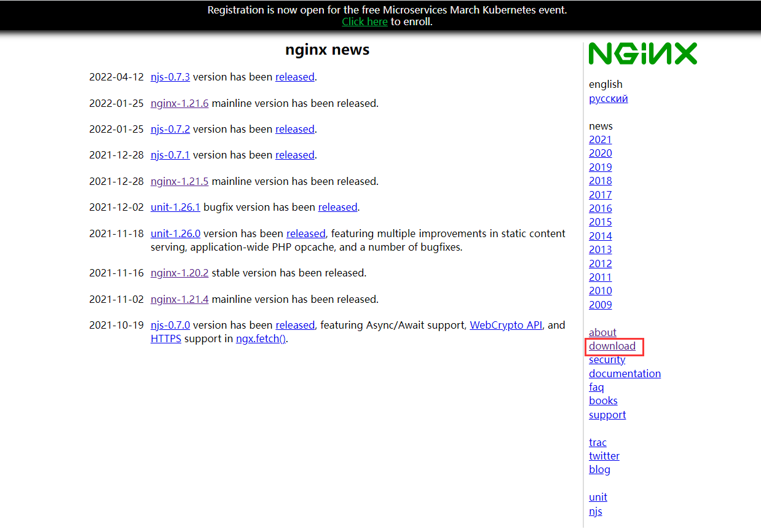Image resolution: width=761 pixels, height=532 pixels.
Task: Open the 2015 news archive
Action: pos(600,222)
